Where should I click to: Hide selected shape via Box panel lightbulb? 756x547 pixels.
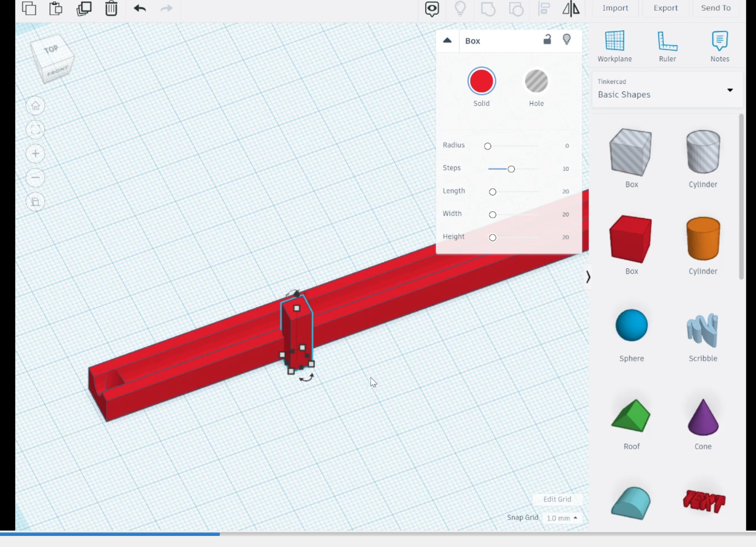tap(567, 39)
